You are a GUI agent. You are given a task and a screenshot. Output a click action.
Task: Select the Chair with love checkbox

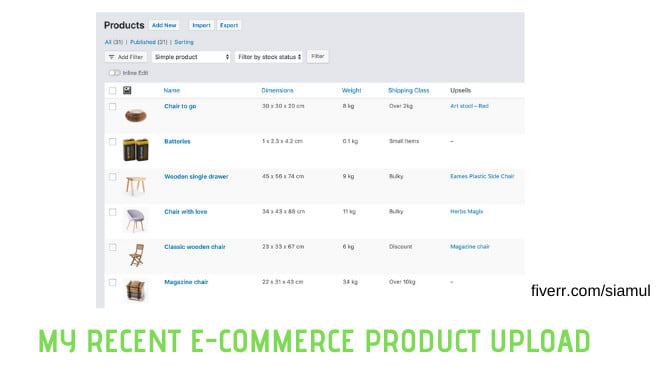[112, 212]
